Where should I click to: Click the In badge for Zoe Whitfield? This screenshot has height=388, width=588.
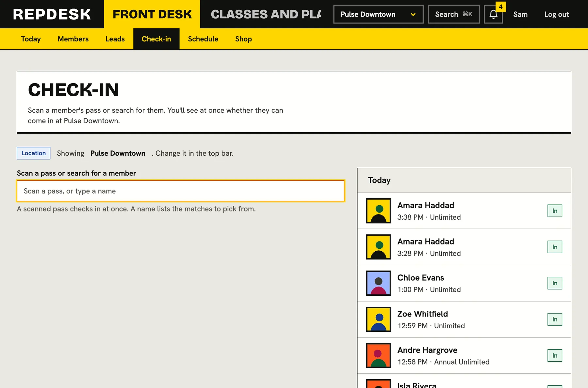click(555, 319)
